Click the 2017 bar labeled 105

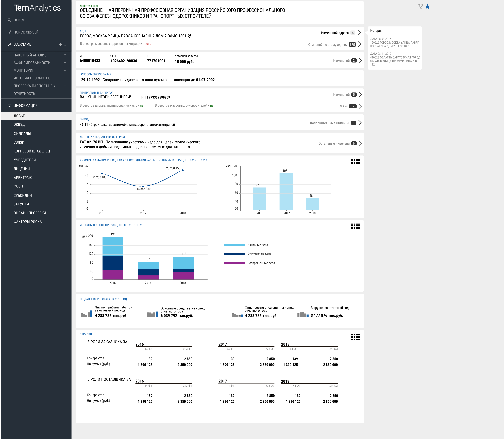coord(286,192)
